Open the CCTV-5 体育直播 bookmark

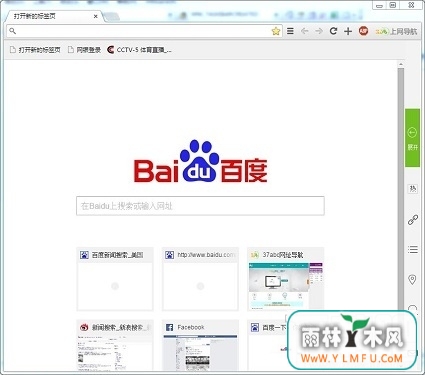139,50
